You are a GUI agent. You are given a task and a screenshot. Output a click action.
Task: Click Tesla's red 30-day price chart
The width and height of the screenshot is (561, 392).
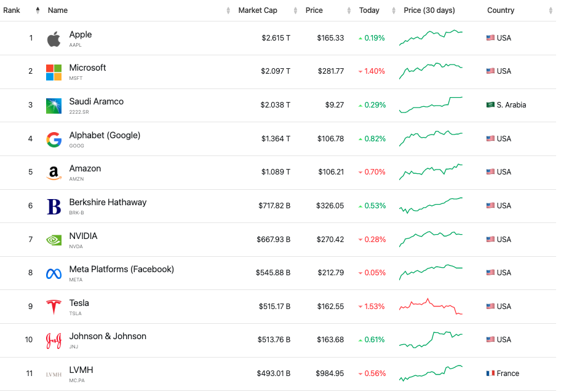pos(431,306)
